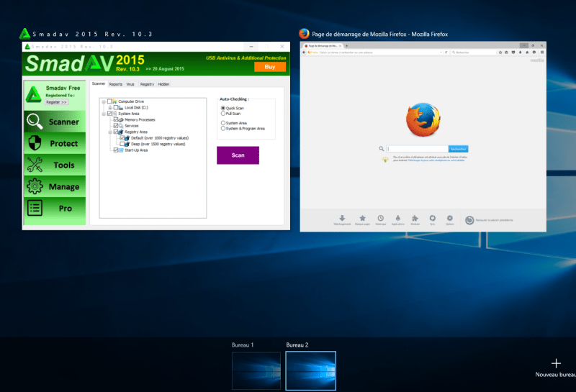This screenshot has width=576, height=392.
Task: Click the home icon in Firefox toolbar
Action: pos(527,53)
